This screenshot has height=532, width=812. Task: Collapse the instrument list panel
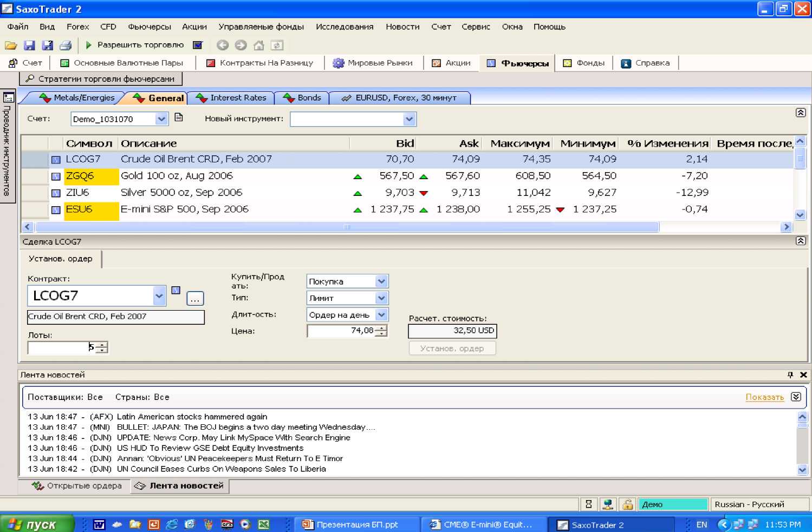tap(801, 113)
